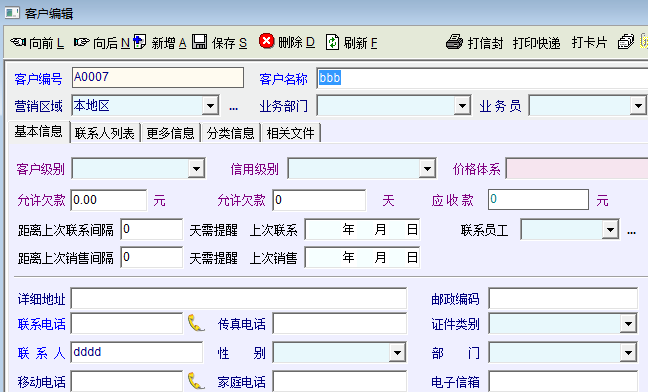This screenshot has width=648, height=392.
Task: Click the 详细地址 input field
Action: coord(239,299)
